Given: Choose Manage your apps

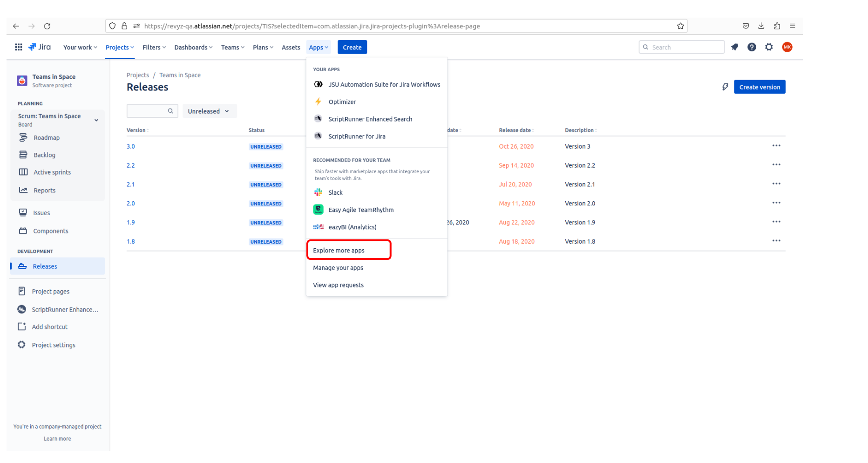Looking at the screenshot, I should (377, 268).
